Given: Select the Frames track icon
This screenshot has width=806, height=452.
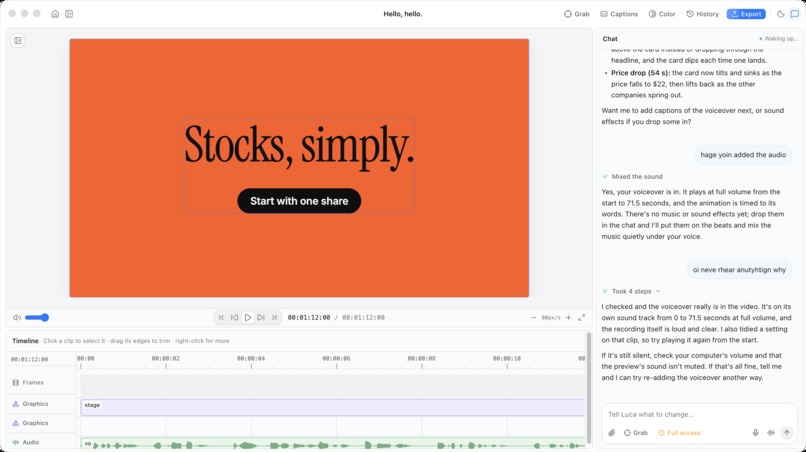Looking at the screenshot, I should point(15,383).
